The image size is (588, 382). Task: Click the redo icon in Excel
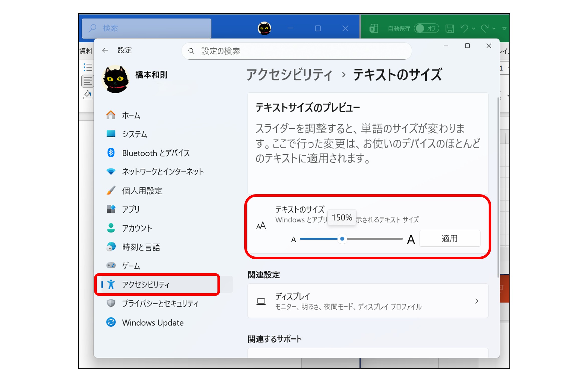click(485, 29)
